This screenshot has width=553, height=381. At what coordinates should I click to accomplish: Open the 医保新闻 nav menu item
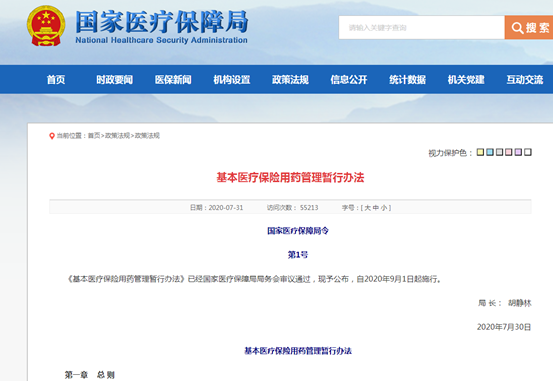[x=173, y=80]
